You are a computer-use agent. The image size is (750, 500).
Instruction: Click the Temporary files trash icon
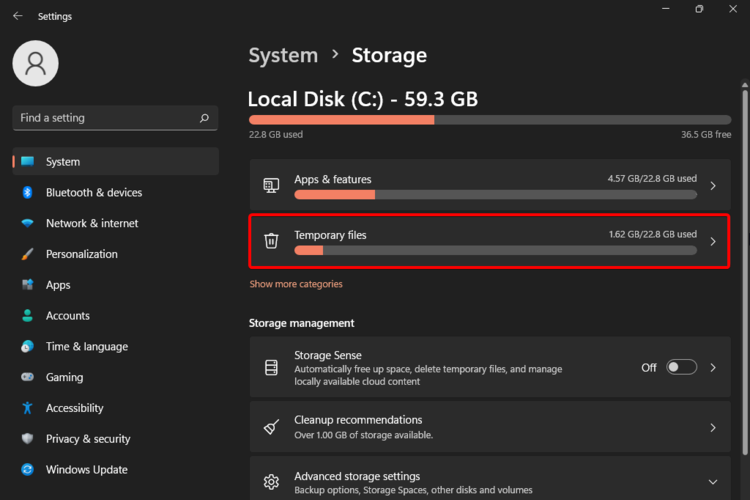click(271, 241)
